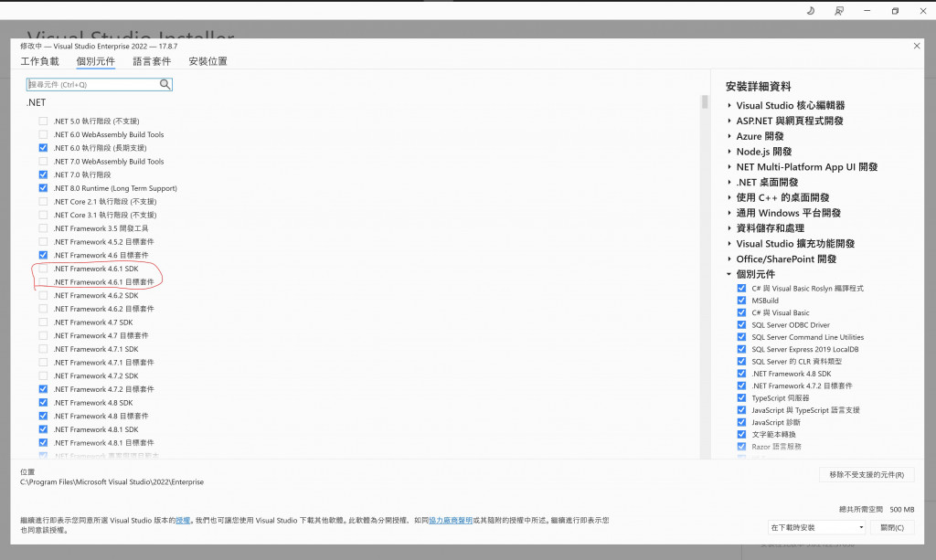
Task: Open 語言套件 tab
Action: pyautogui.click(x=152, y=61)
